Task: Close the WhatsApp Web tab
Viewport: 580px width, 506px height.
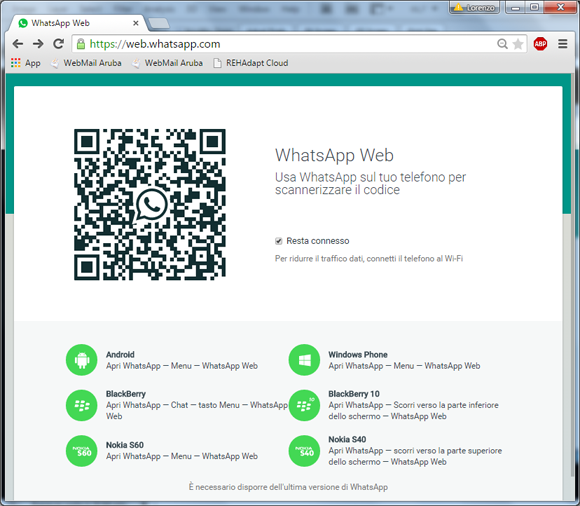Action: pos(136,23)
